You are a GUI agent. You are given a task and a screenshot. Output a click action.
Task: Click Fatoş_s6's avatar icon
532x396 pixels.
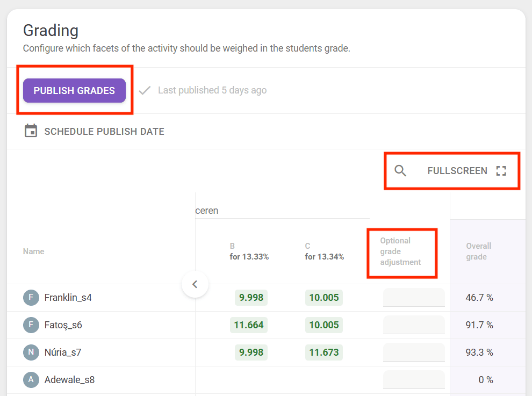tap(31, 325)
